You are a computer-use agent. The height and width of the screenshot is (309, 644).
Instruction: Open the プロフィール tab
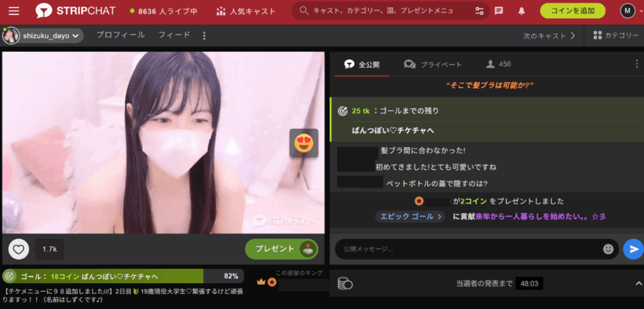pos(120,36)
